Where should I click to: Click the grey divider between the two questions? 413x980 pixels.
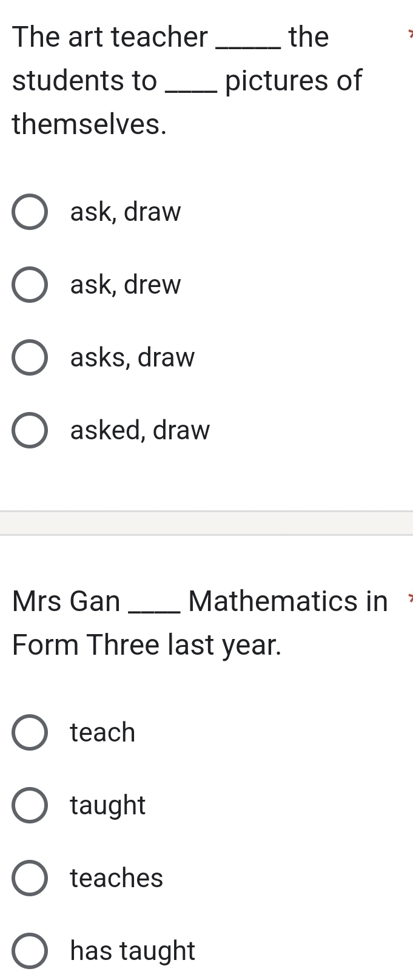pyautogui.click(x=206, y=523)
